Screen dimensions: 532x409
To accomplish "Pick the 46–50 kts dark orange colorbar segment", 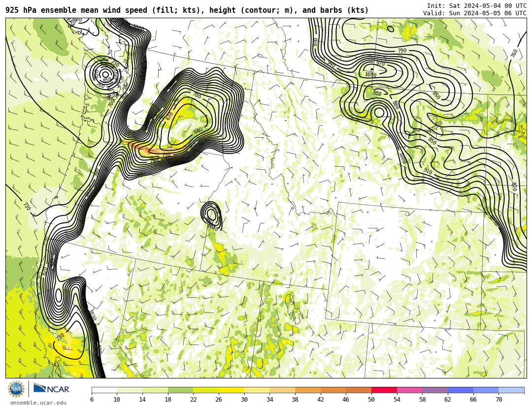I will [359, 390].
